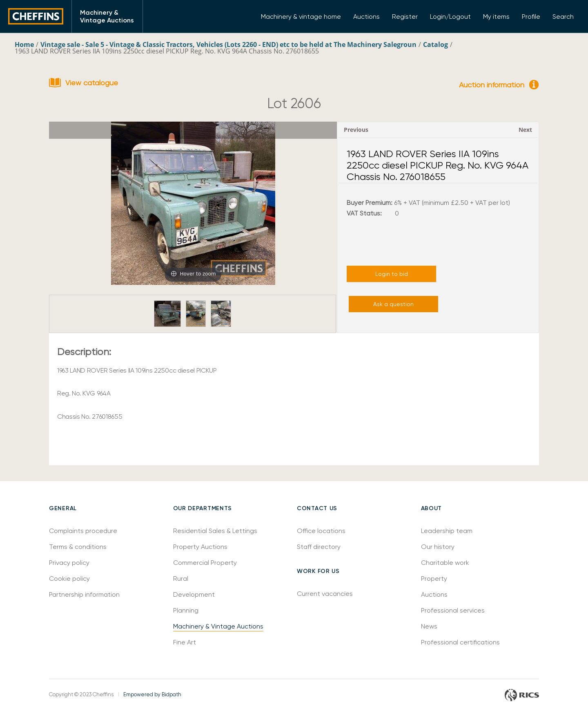This screenshot has width=588, height=713.
Task: Open Machinery & Vintage Auctions footer link
Action: 218,626
